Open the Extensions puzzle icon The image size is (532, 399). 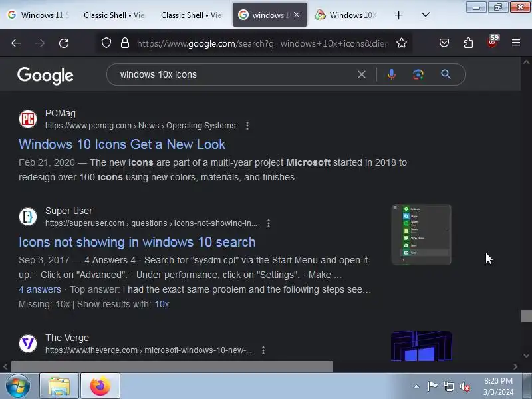coord(468,43)
